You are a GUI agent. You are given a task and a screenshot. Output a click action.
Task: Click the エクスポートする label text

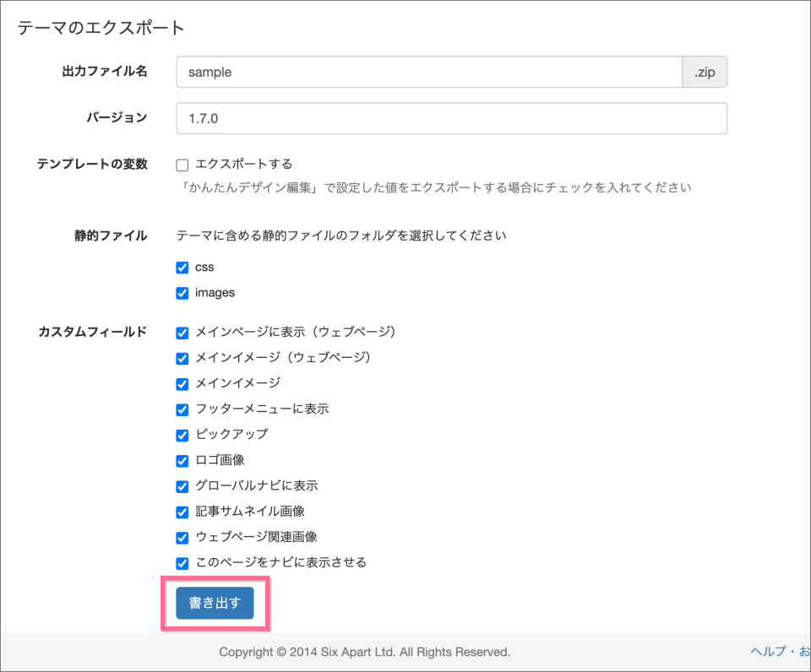point(243,164)
